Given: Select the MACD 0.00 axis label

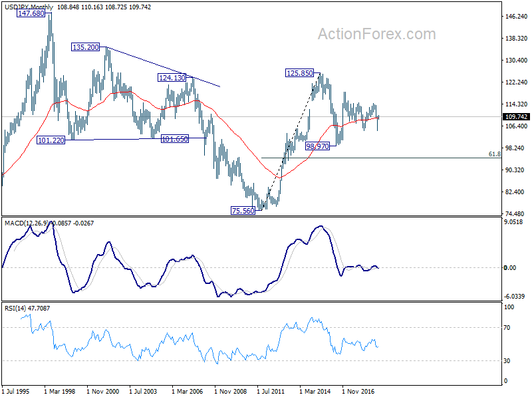Looking at the screenshot, I should [510, 268].
